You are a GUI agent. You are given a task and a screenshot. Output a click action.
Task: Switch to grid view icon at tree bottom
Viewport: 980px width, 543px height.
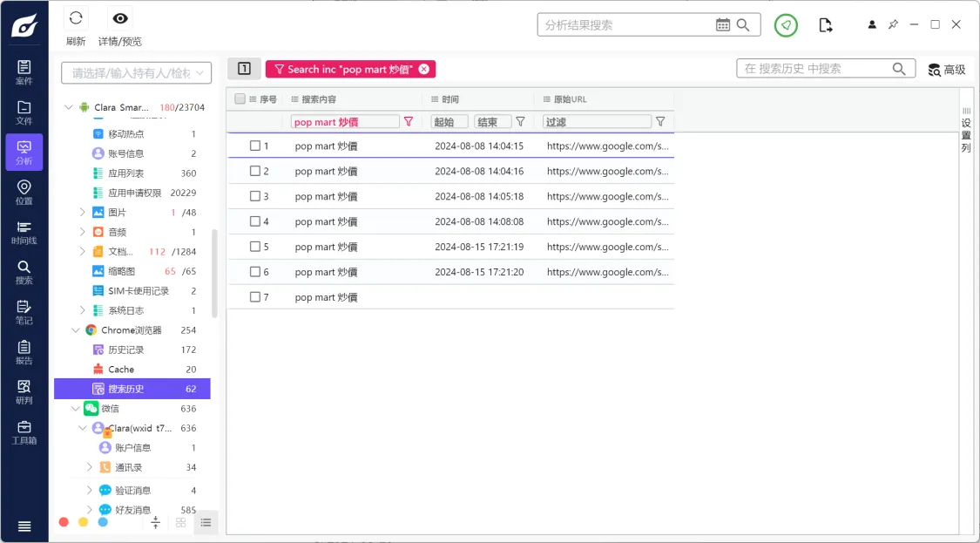click(x=180, y=523)
